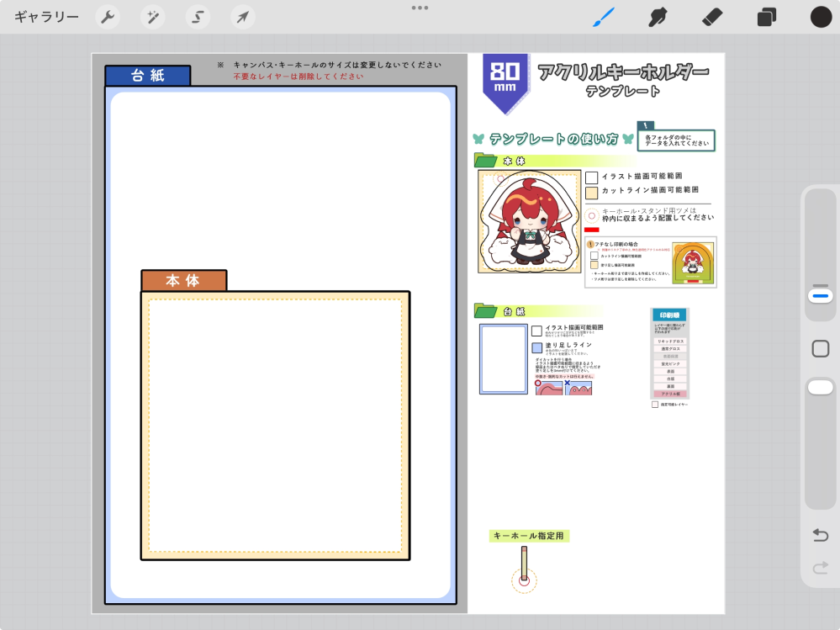840x630 pixels.
Task: Click the orange 本体 tab label
Action: [184, 280]
